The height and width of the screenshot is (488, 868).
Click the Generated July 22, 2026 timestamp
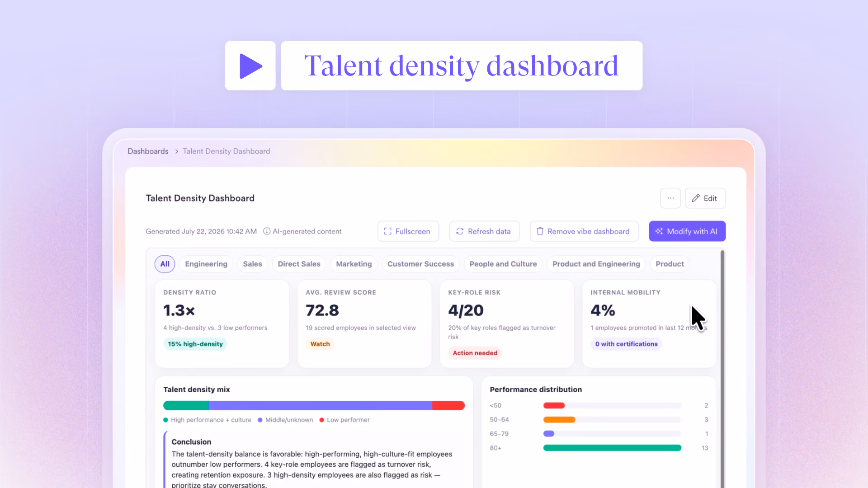pos(201,231)
